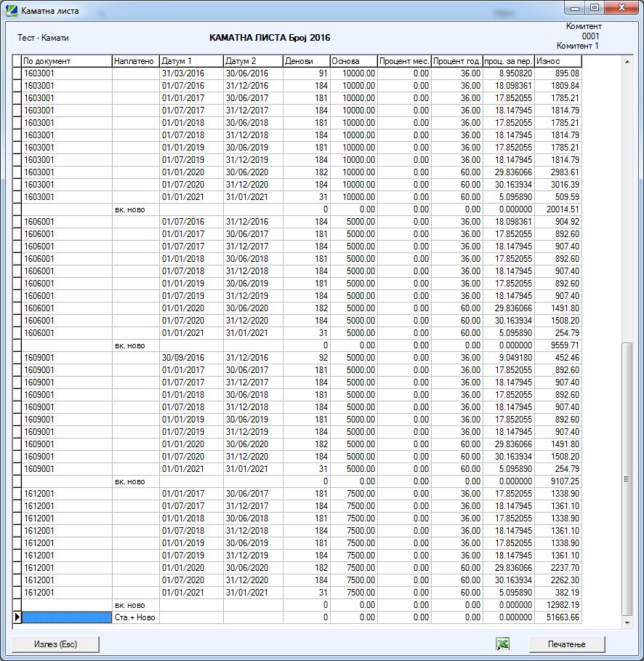
Task: Select 9.049180 period percent value
Action: click(x=508, y=358)
